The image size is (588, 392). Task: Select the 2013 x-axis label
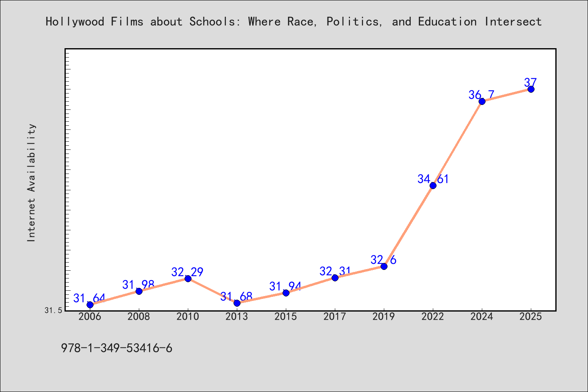[x=237, y=317]
